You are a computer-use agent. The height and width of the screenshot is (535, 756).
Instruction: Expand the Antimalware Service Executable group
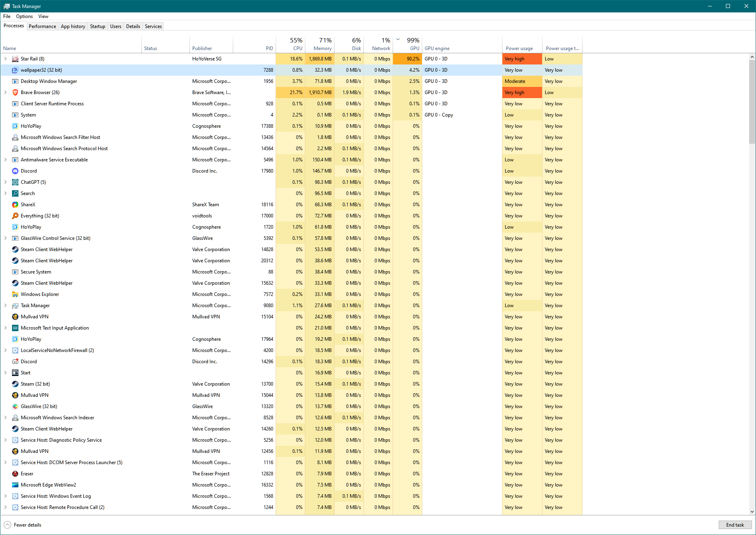(6, 160)
